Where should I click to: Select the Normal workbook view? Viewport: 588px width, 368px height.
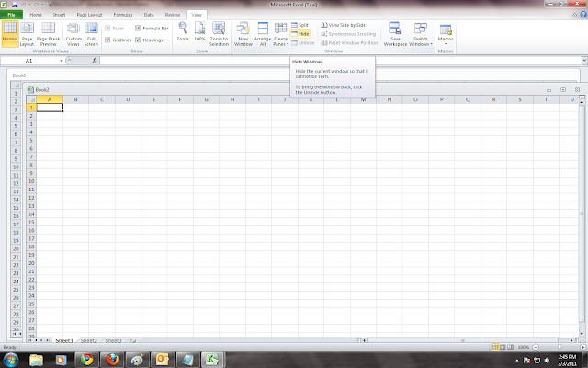pos(10,34)
